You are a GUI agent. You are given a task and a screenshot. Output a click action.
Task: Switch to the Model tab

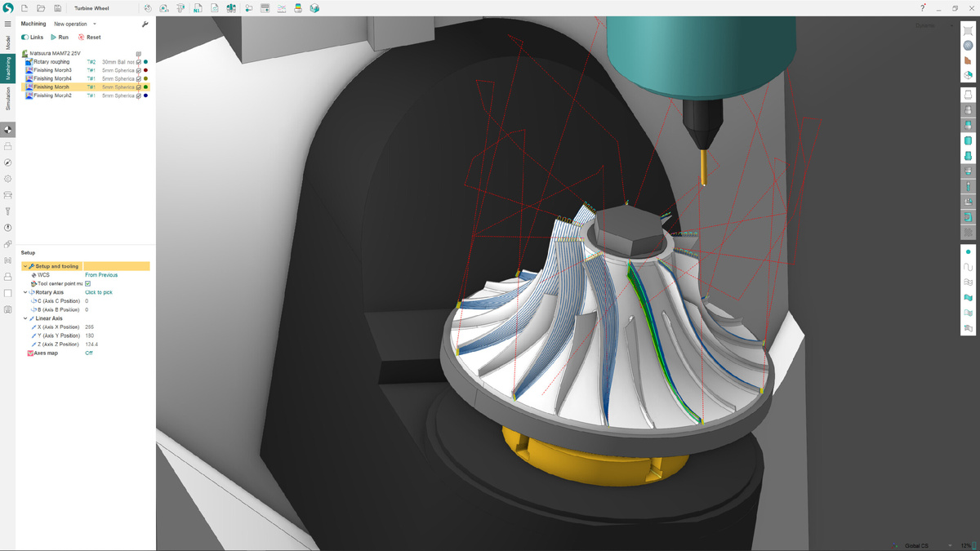coord(7,42)
